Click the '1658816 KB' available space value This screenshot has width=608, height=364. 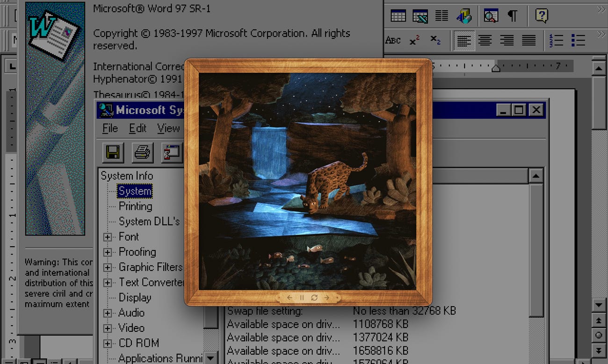tap(381, 350)
